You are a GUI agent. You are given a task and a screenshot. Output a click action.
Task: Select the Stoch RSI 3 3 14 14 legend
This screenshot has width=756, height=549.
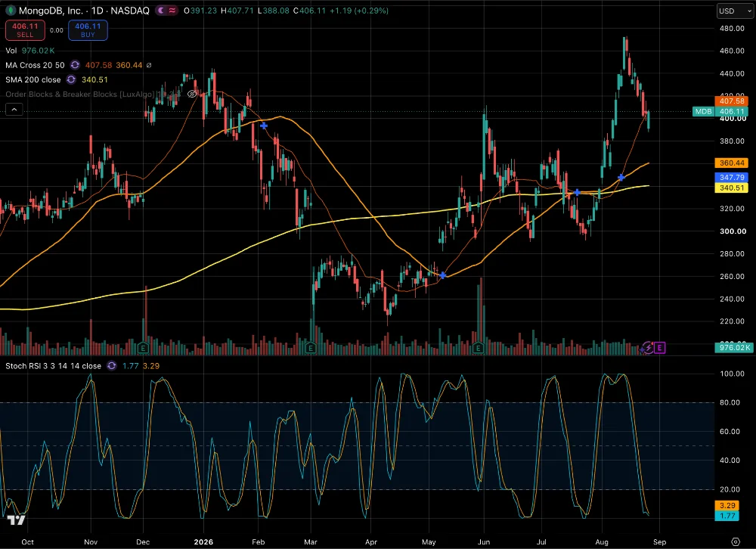pos(53,366)
